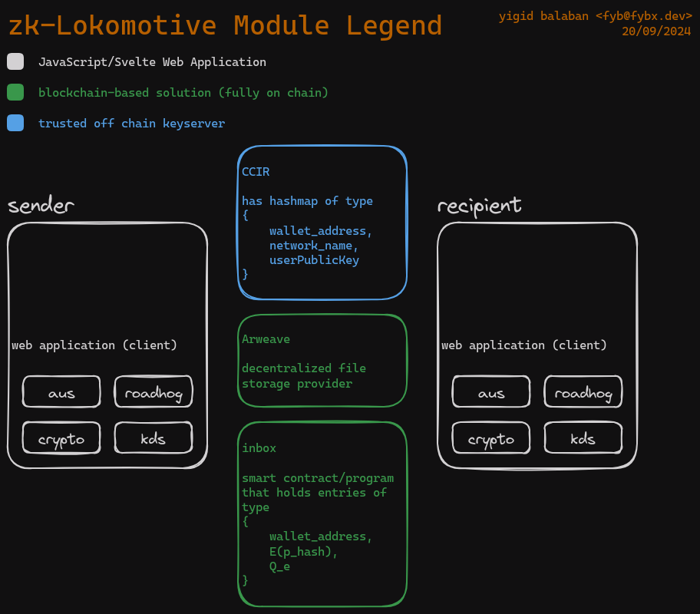The height and width of the screenshot is (614, 700).
Task: Click the recipient's aus module box
Action: 491,392
